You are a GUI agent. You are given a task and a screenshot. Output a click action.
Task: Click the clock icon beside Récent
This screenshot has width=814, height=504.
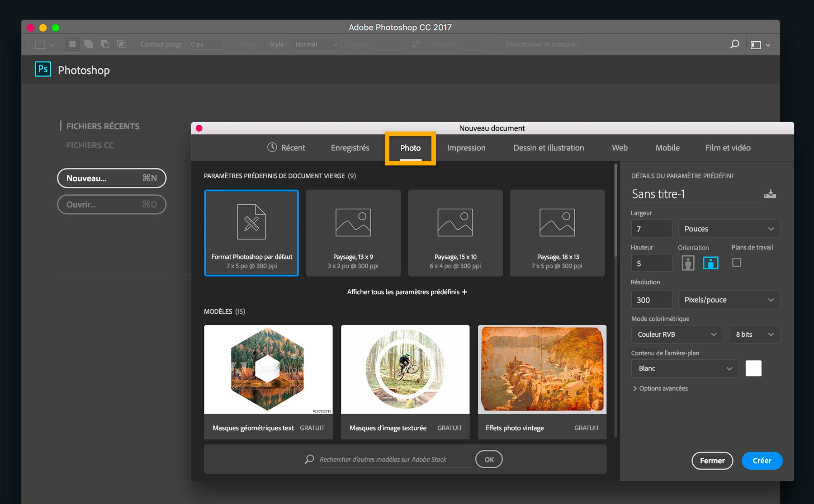272,147
